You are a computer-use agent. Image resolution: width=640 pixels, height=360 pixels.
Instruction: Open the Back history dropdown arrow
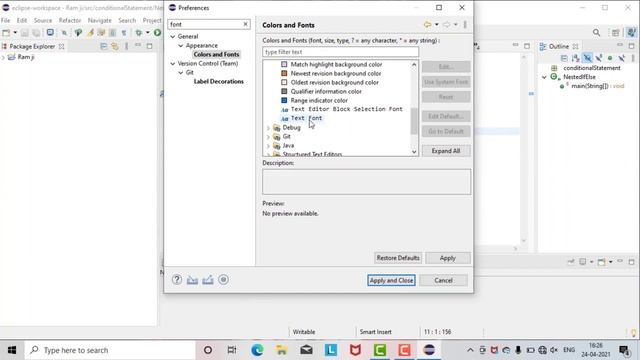pyautogui.click(x=436, y=25)
